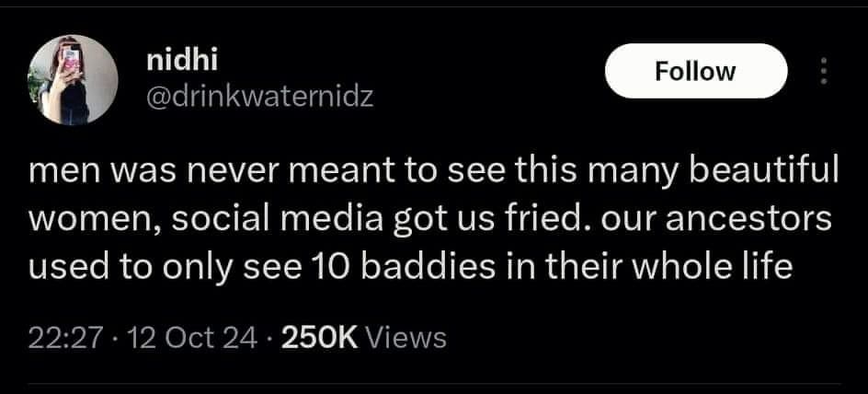The width and height of the screenshot is (868, 394).
Task: Click the word "women" in the tweet
Action: tap(83, 221)
